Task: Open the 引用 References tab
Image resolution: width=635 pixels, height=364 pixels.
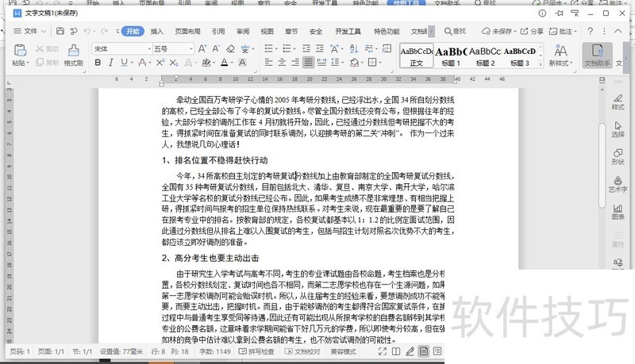Action: (x=218, y=31)
